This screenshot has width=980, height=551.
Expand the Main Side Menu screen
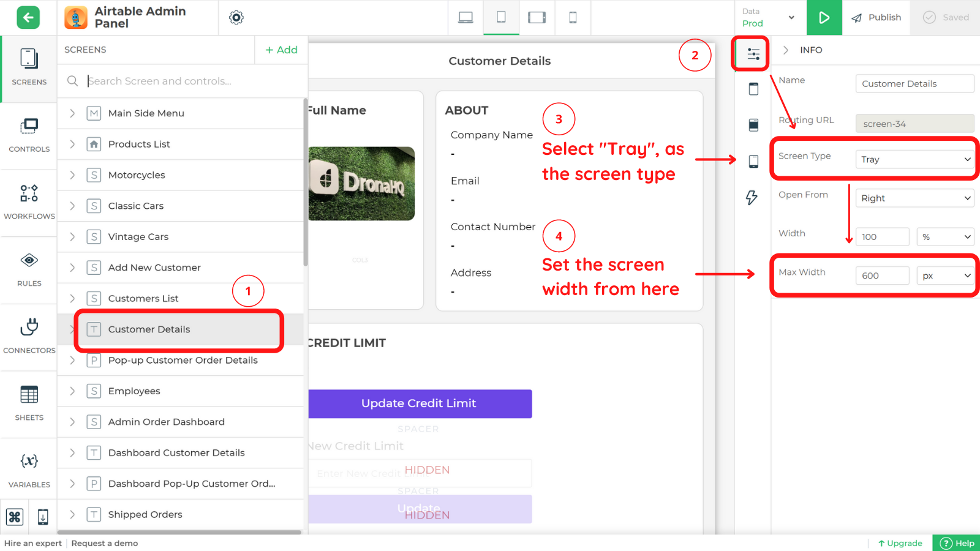tap(72, 113)
